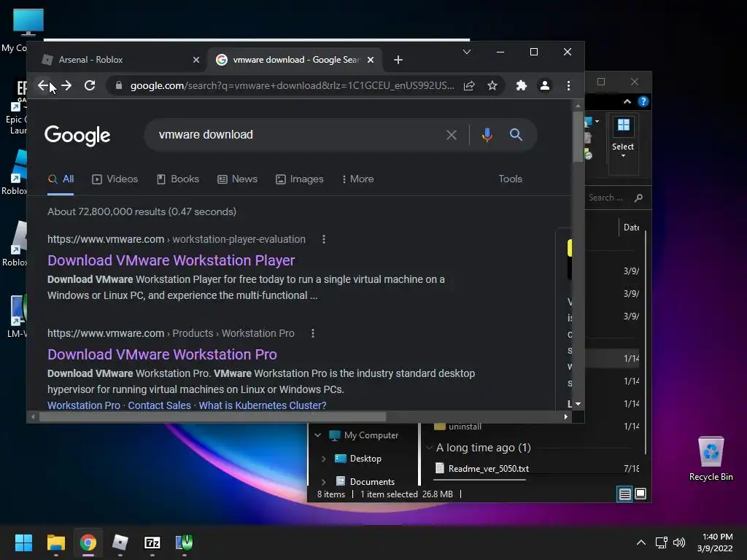
Task: Switch to Videos results
Action: [x=115, y=179]
